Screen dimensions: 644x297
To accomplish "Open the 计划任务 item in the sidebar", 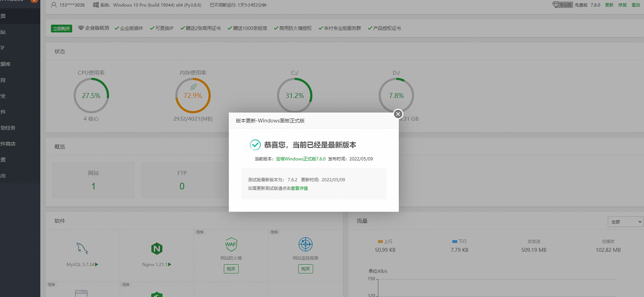I will point(20,128).
